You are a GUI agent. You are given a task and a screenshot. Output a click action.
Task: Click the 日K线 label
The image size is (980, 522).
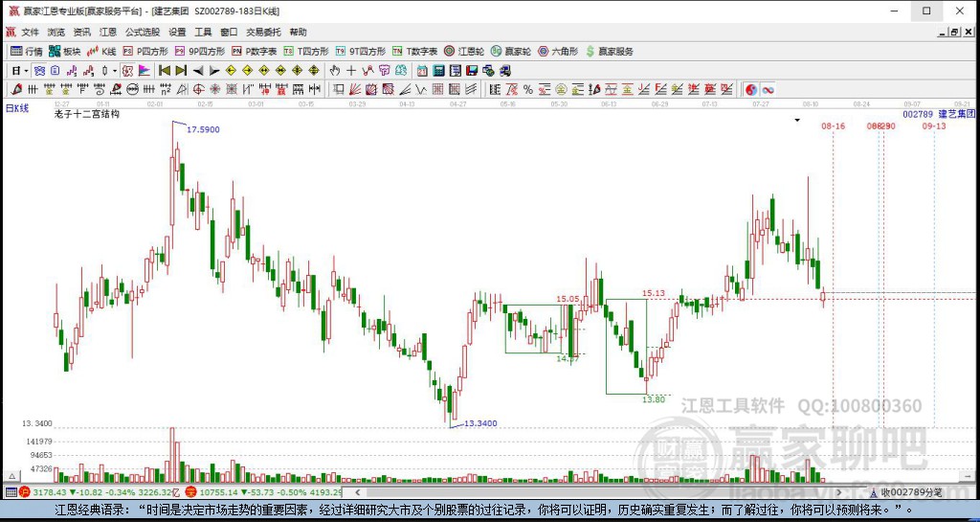click(17, 108)
